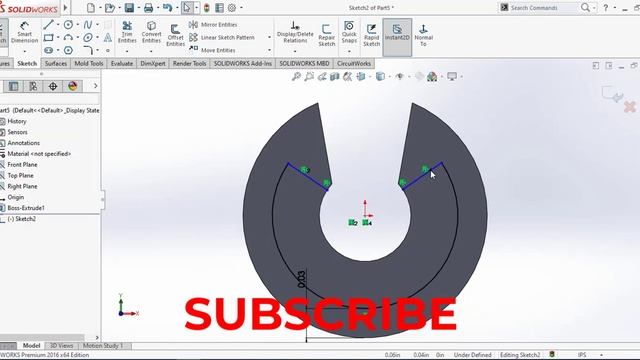Open the Trim Entities dropdown arrow

[127, 51]
